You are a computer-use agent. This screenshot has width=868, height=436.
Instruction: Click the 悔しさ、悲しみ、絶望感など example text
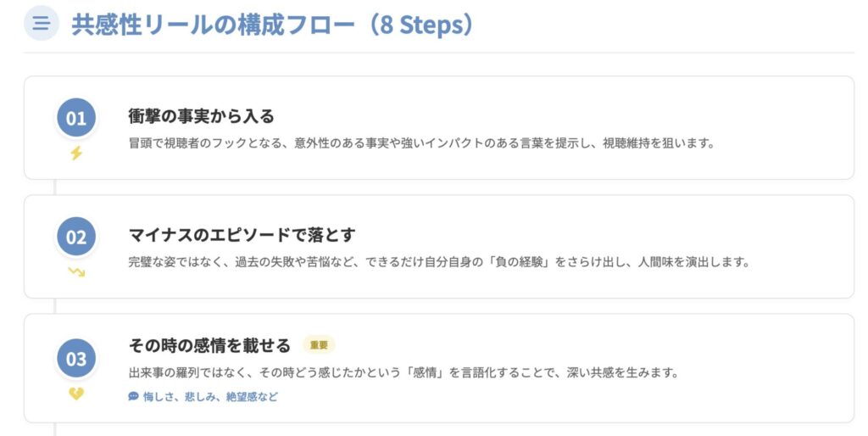click(x=210, y=396)
